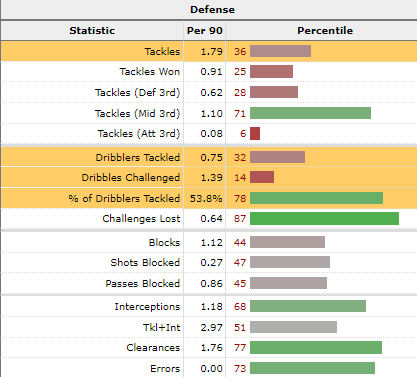Click the Percentile column header
Screen dimensions: 417x377
(x=325, y=31)
